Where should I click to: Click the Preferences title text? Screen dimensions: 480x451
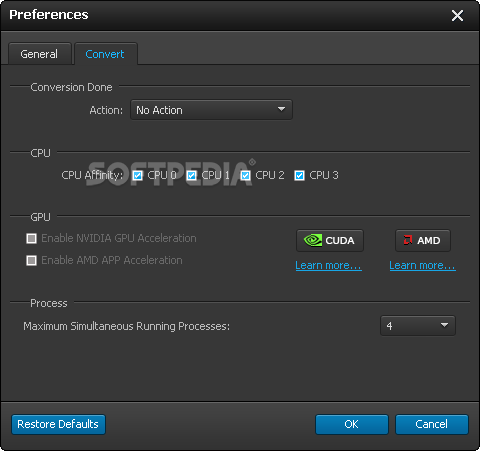pyautogui.click(x=49, y=15)
